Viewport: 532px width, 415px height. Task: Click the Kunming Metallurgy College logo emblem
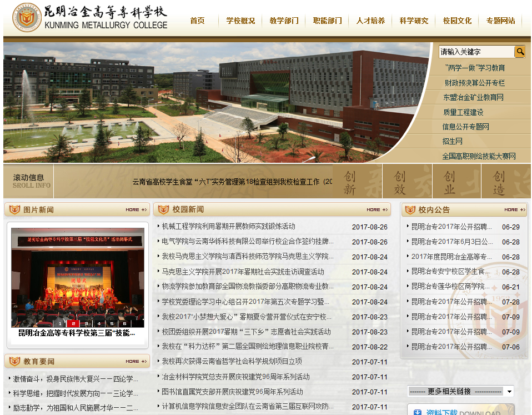point(23,18)
